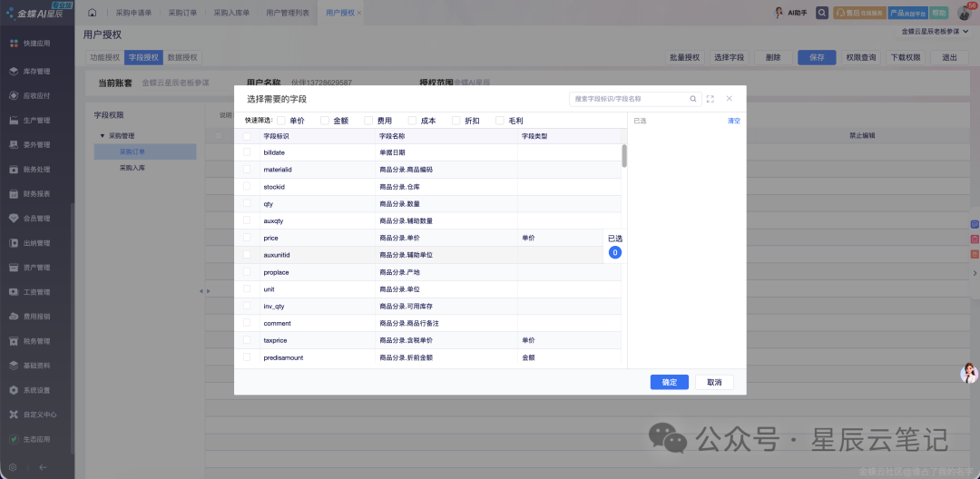Click the 下载权限 button

click(906, 57)
